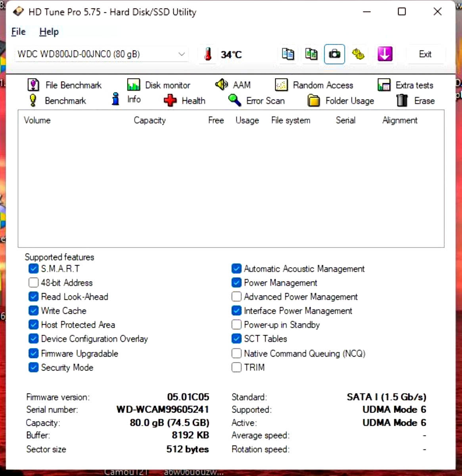Screen dimensions: 462x476
Task: Minimize the HD Tune Pro window
Action: (367, 12)
